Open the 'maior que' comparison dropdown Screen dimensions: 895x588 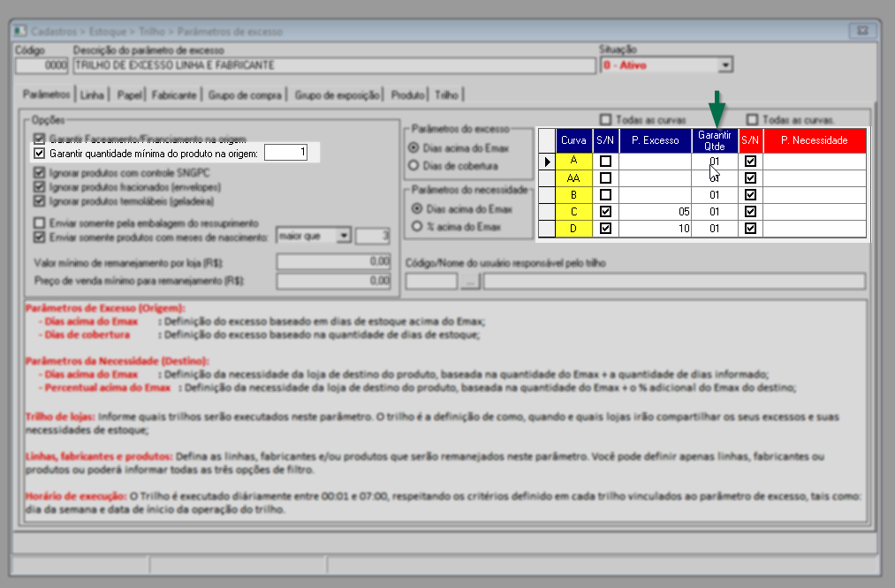(x=343, y=236)
